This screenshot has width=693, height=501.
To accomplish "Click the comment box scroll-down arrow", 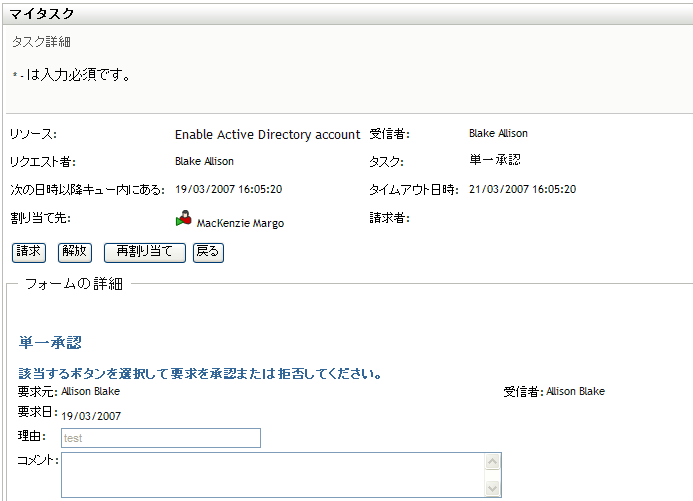I will (x=491, y=488).
